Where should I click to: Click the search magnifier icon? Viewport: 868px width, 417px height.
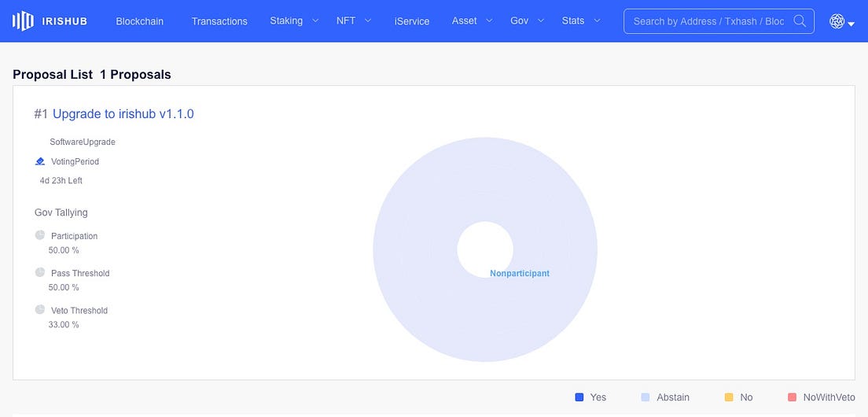[800, 21]
